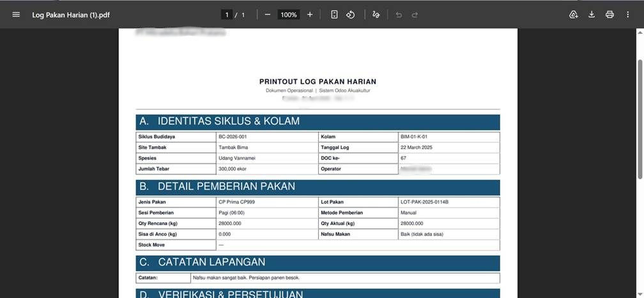Undo the last annotation
Image resolution: width=644 pixels, height=298 pixels.
tap(399, 15)
